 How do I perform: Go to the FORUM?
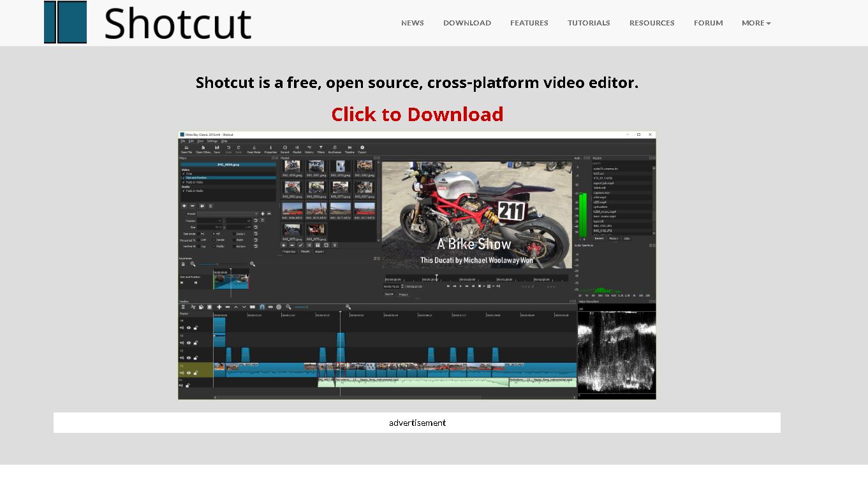[x=708, y=23]
